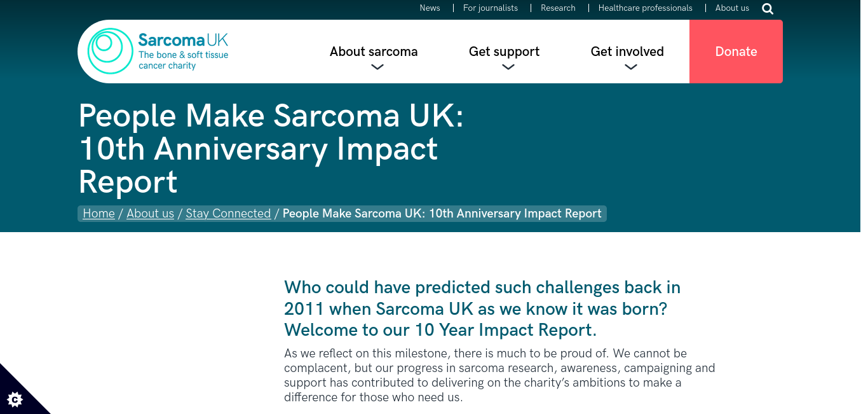Expand the Get involved chevron

tap(630, 67)
